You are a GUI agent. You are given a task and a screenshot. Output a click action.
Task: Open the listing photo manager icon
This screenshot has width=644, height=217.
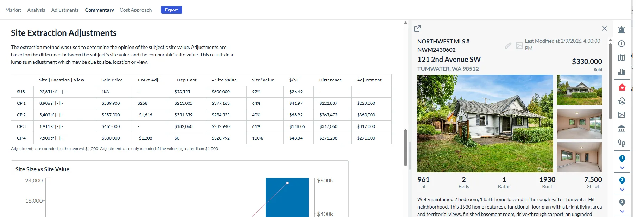tap(519, 45)
